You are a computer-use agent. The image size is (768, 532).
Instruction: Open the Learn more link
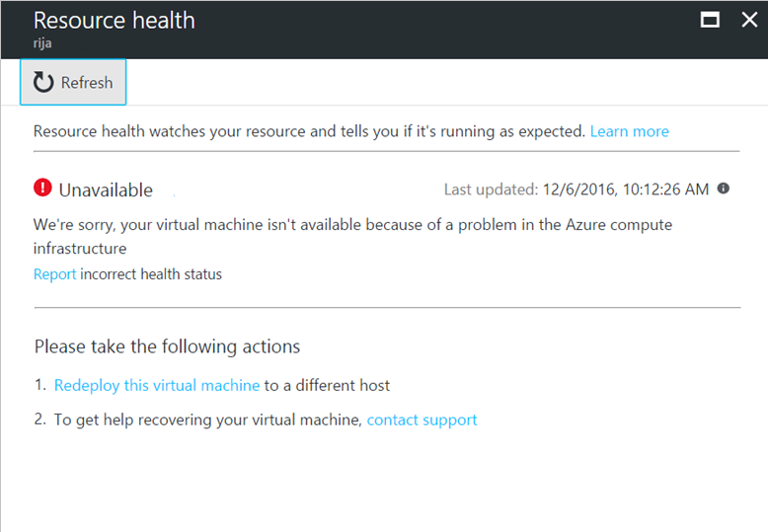(x=630, y=131)
